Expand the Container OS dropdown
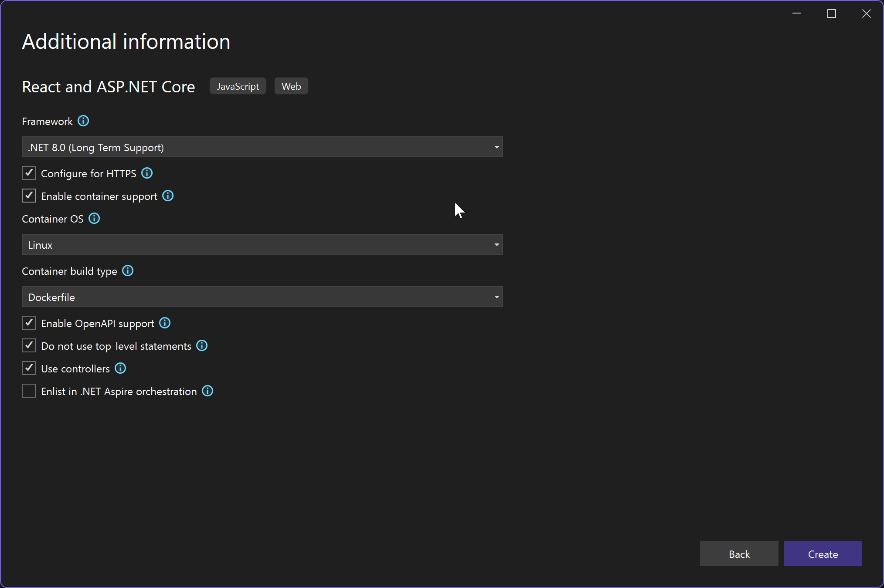Screen dimensions: 884x588 [x=496, y=244]
